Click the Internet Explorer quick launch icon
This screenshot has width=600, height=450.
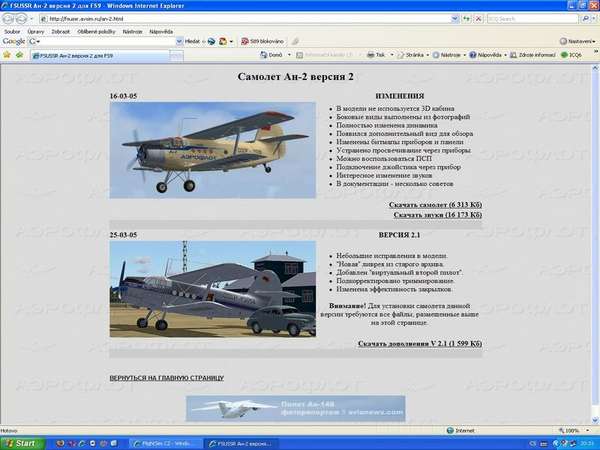tap(82, 443)
